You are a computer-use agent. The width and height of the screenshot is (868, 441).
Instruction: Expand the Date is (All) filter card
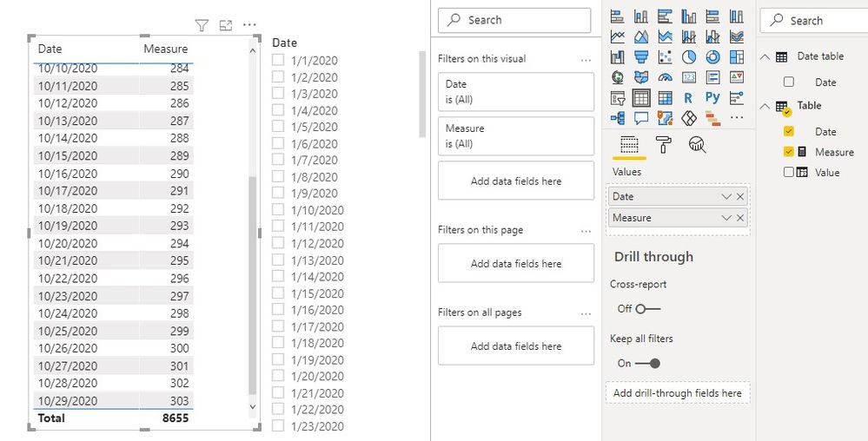click(x=516, y=92)
